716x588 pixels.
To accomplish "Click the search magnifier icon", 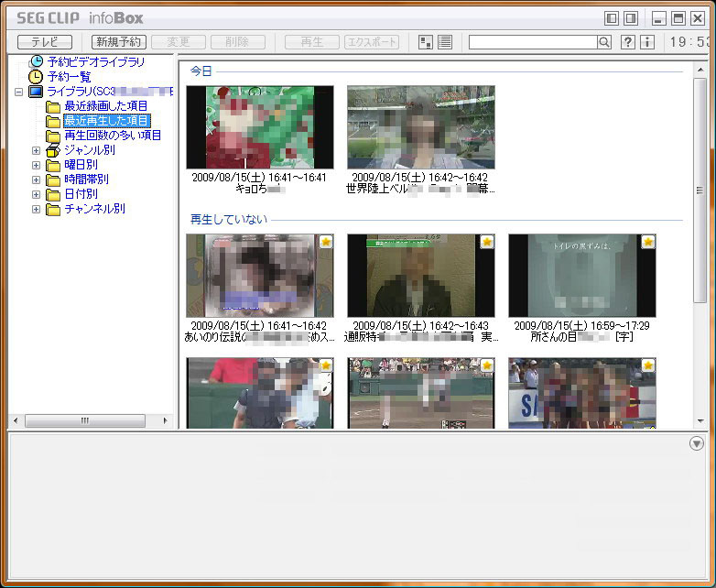I will 604,42.
